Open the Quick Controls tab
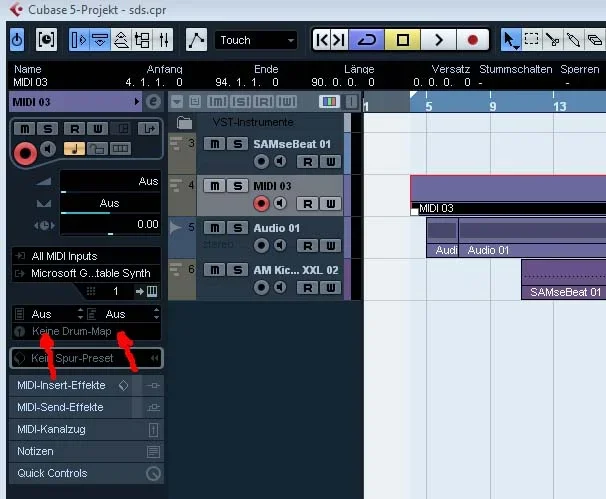This screenshot has height=499, width=606. [86, 473]
